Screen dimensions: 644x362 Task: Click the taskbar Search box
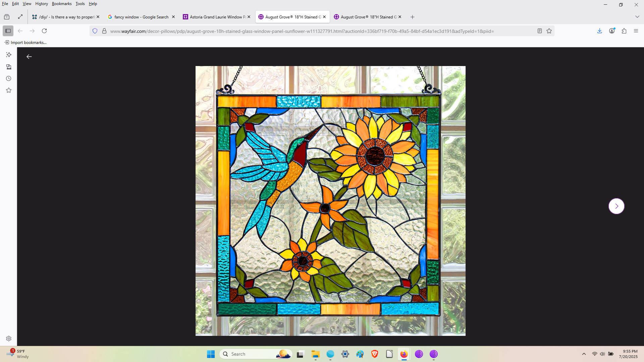click(256, 354)
